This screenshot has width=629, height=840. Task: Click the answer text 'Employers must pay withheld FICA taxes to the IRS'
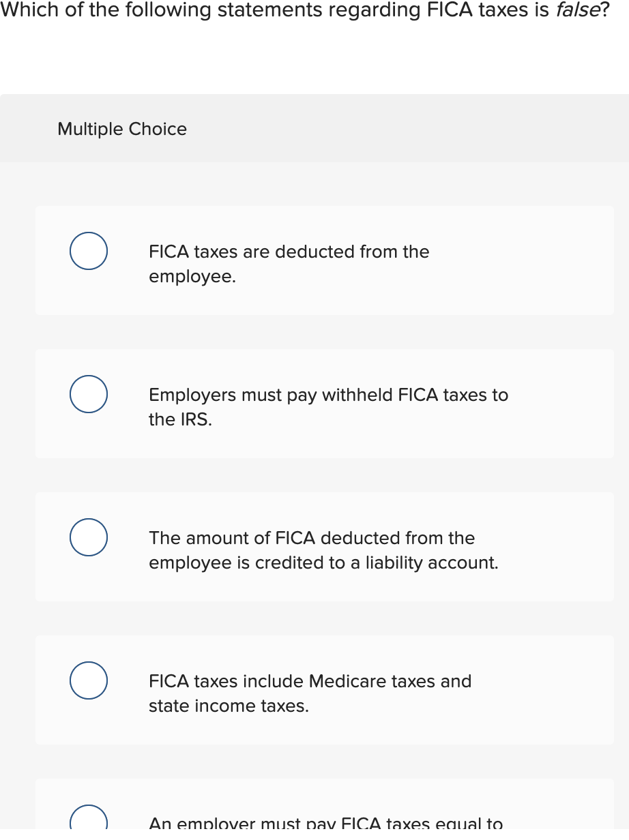click(x=329, y=407)
